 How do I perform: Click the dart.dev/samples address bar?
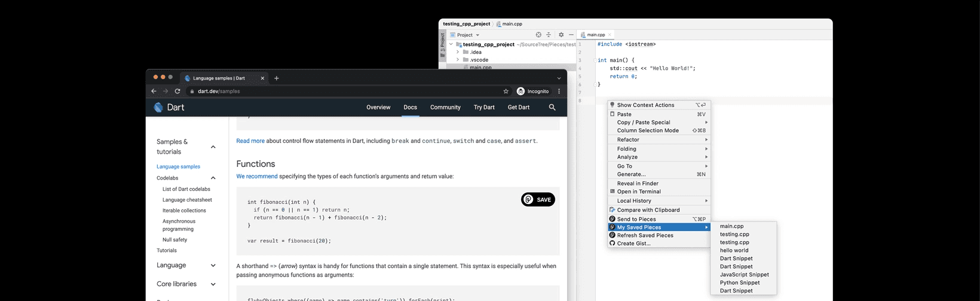(x=219, y=92)
